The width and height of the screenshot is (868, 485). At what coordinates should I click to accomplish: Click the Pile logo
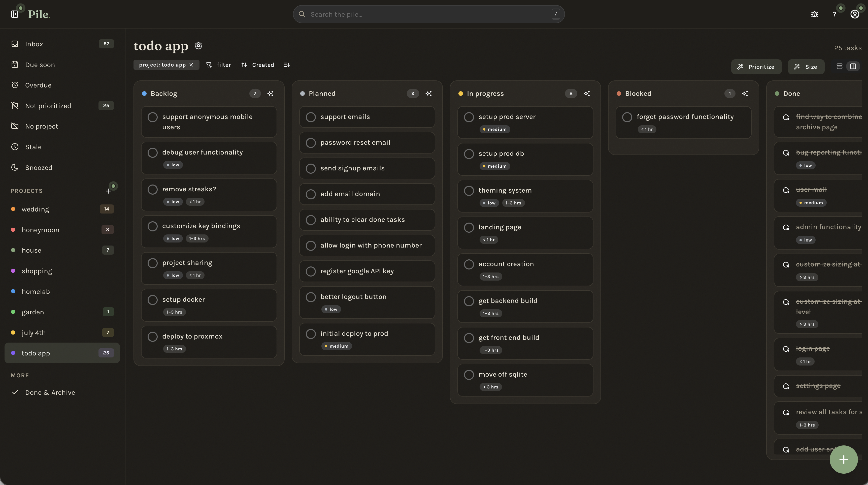point(39,14)
